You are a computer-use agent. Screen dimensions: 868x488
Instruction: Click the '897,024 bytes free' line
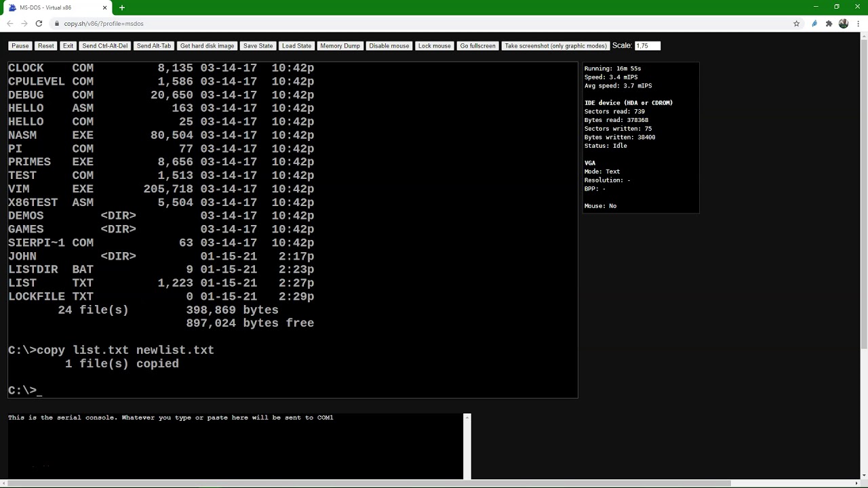coord(250,323)
